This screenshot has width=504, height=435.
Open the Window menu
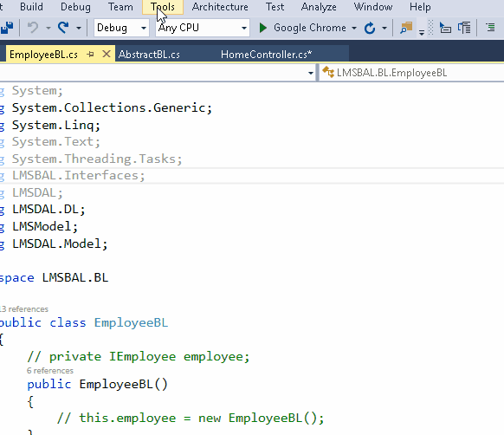tap(373, 7)
